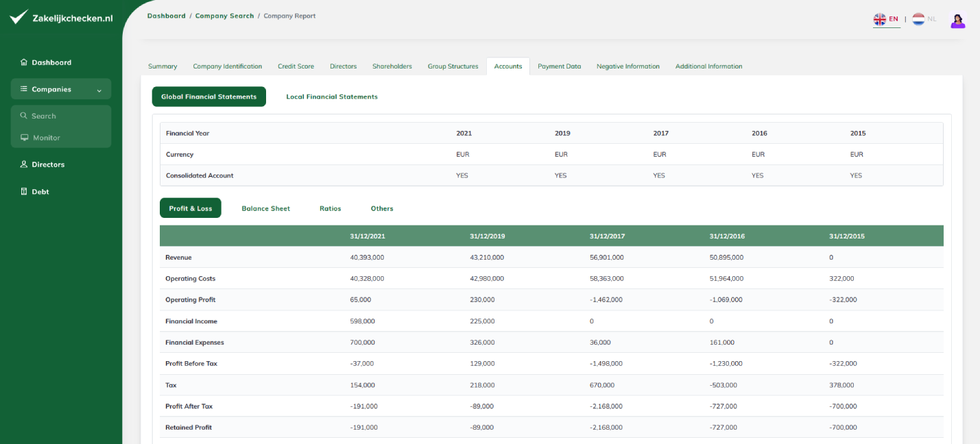The height and width of the screenshot is (444, 980).
Task: Select the Profit & Loss sub-tab
Action: point(191,208)
